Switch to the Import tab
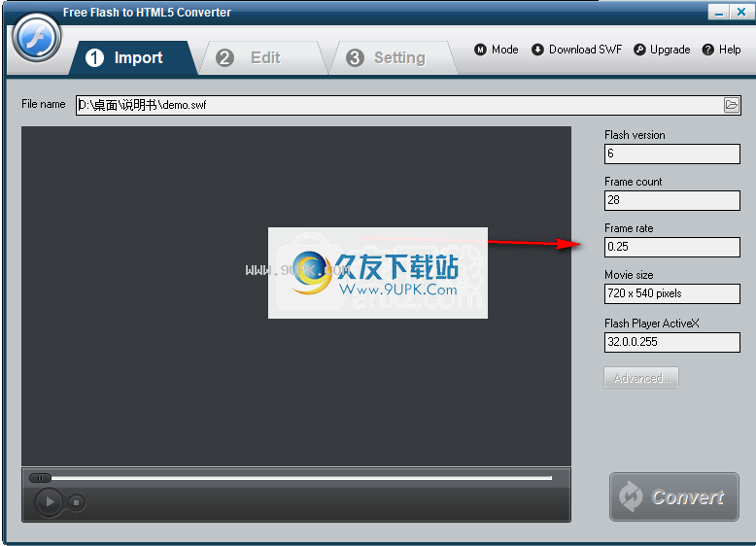This screenshot has width=756, height=546. [133, 58]
